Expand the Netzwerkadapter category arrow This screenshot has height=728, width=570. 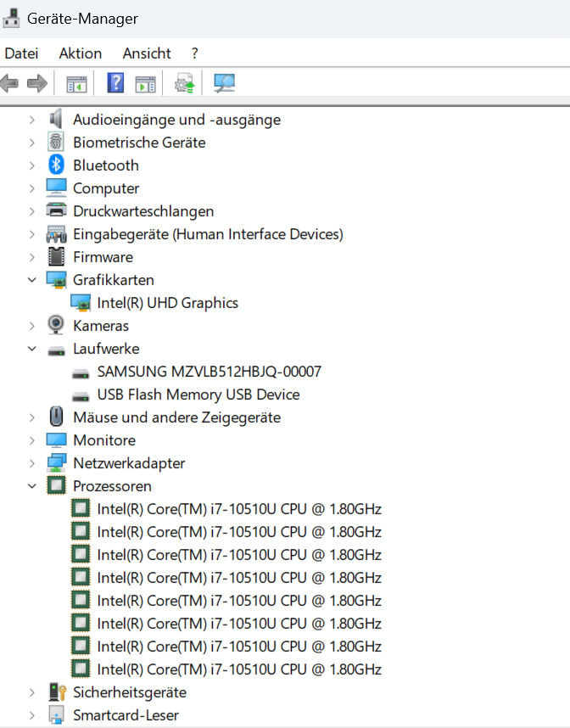pyautogui.click(x=31, y=463)
